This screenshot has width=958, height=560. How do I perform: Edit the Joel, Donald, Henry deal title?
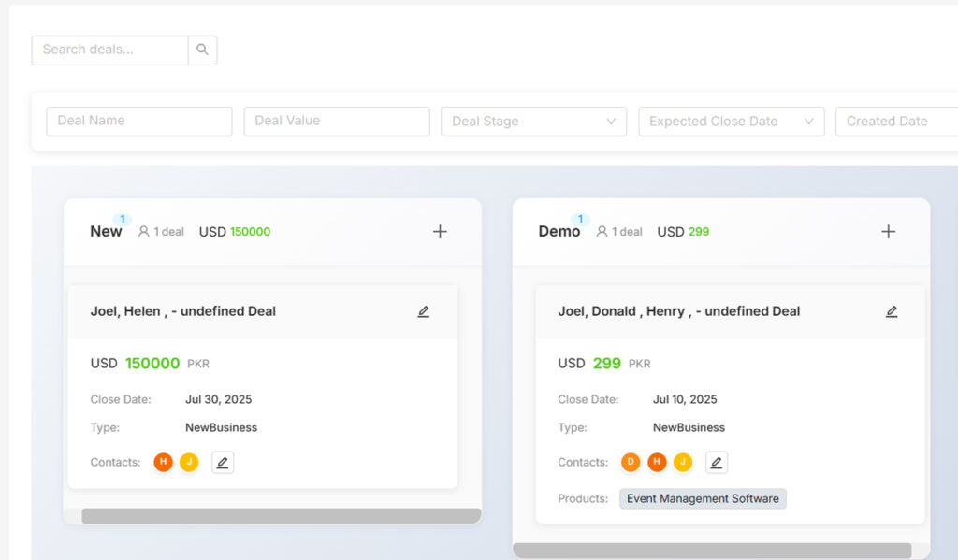click(892, 312)
